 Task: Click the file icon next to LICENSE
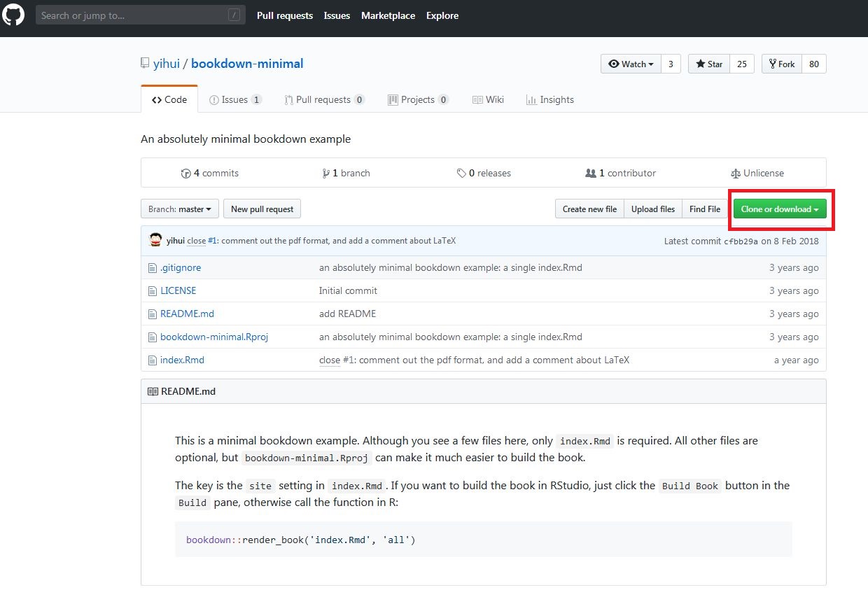click(x=153, y=291)
